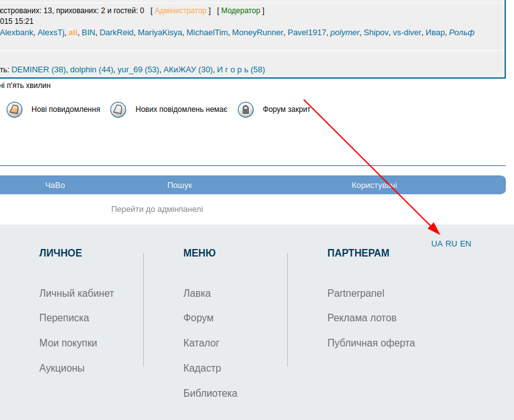Open Кадастр in the menu column
Viewport: 514px width, 420px height.
(202, 368)
